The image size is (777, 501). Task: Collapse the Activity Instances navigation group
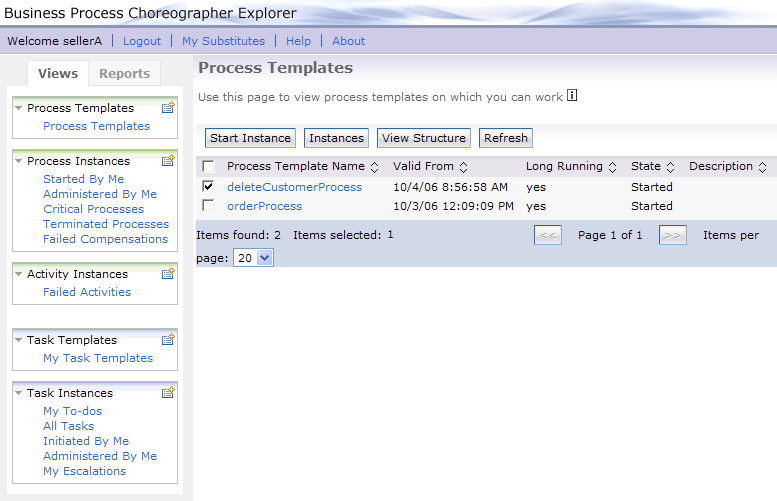click(18, 274)
